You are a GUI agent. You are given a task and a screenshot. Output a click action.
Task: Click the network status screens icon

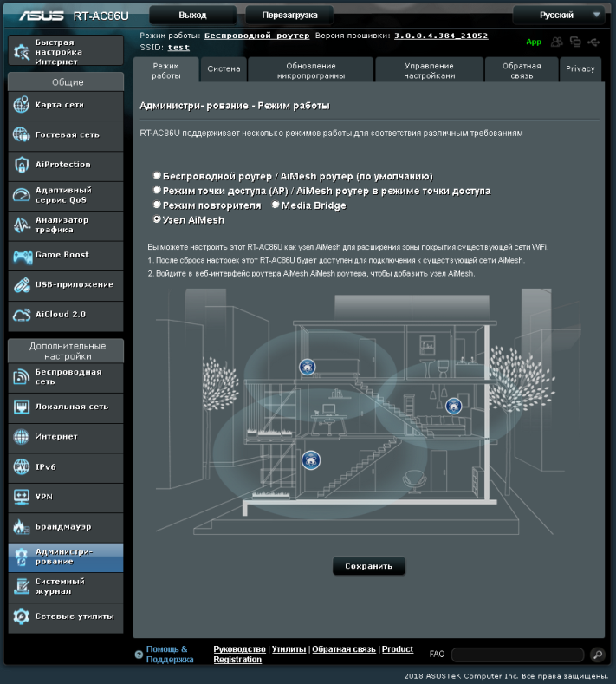[575, 42]
